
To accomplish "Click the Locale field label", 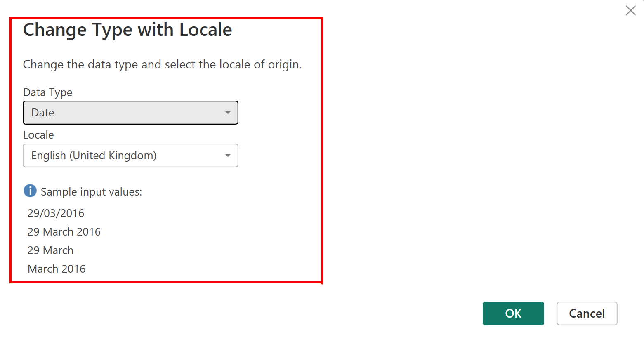I will click(x=38, y=135).
